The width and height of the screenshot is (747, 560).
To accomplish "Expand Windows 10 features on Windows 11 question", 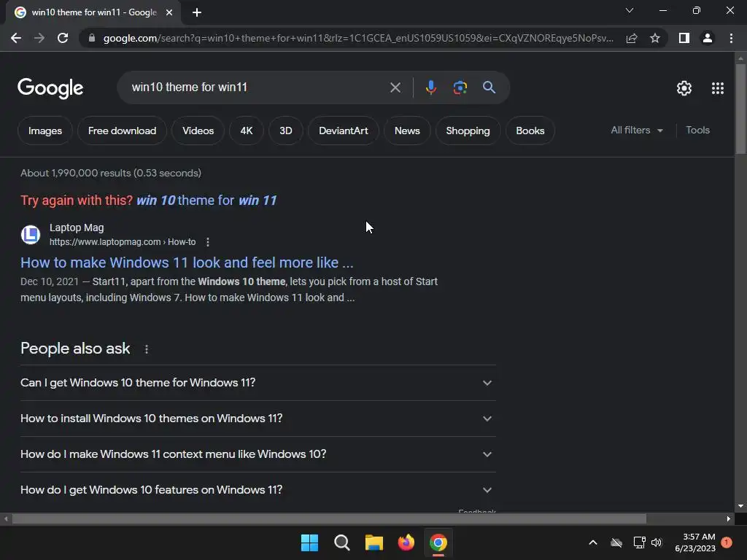I will pyautogui.click(x=258, y=490).
